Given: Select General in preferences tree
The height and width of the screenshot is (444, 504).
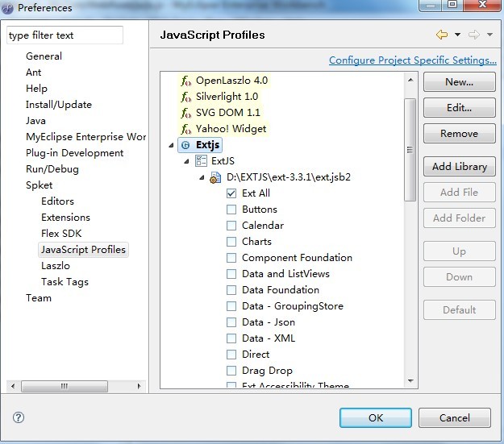Looking at the screenshot, I should (44, 56).
